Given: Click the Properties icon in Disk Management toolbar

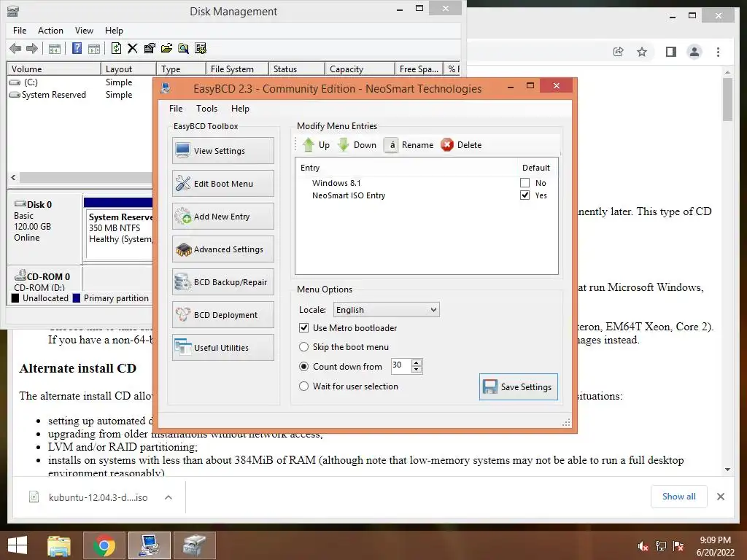Looking at the screenshot, I should coord(149,48).
